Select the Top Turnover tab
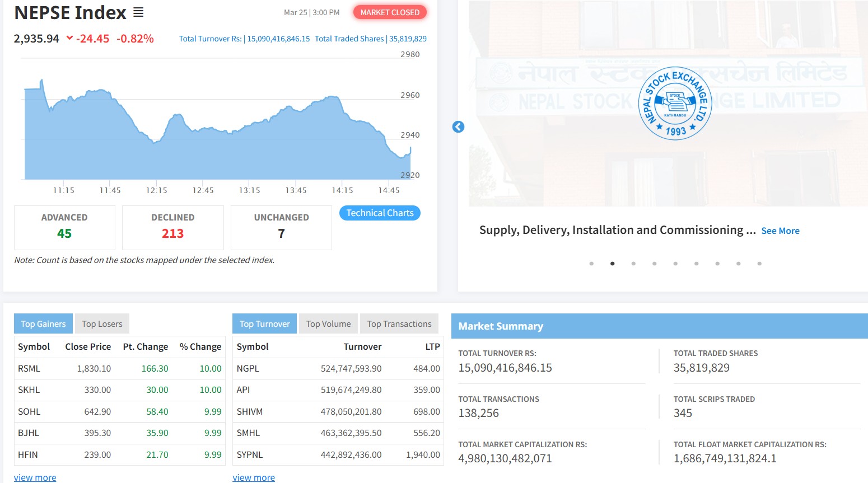The height and width of the screenshot is (483, 868). click(264, 324)
